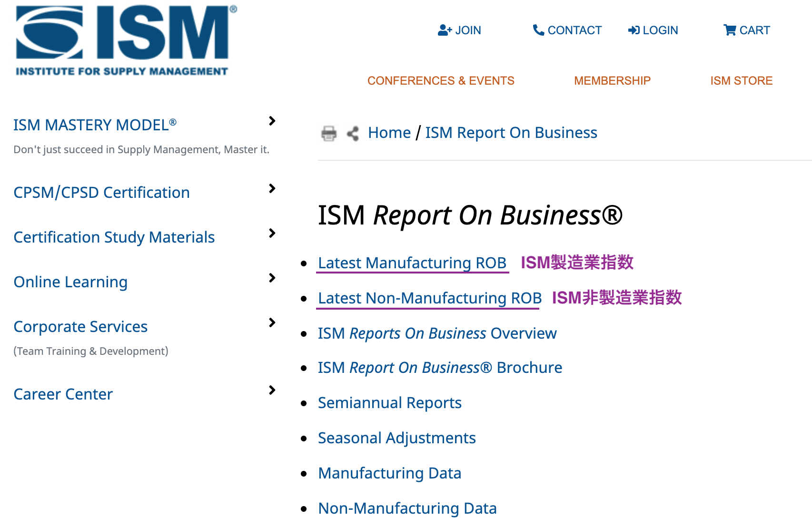Expand Career Center chevron
Screen dimensions: 812x527
click(x=272, y=390)
